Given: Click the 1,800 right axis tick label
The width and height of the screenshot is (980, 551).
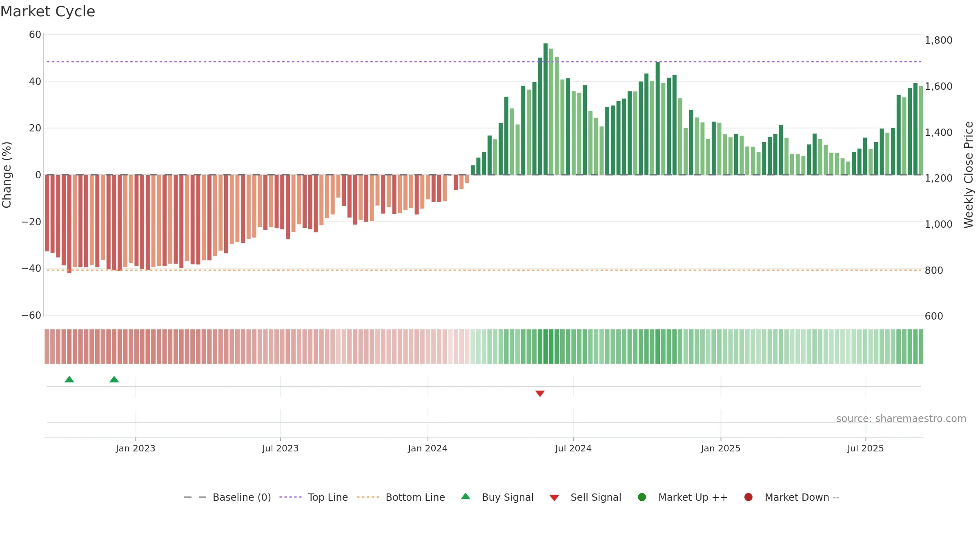Looking at the screenshot, I should pyautogui.click(x=938, y=40).
